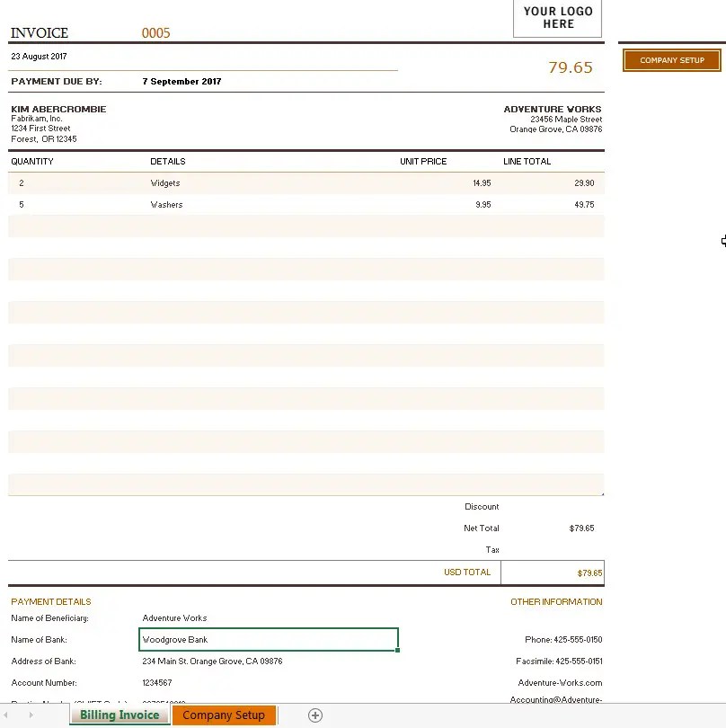Click the left sheet navigation arrow
The image size is (726, 728).
coord(7,715)
